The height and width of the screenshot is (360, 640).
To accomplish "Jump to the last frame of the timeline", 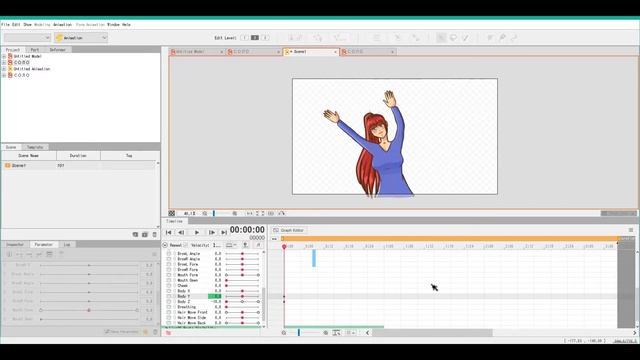I will click(x=224, y=232).
